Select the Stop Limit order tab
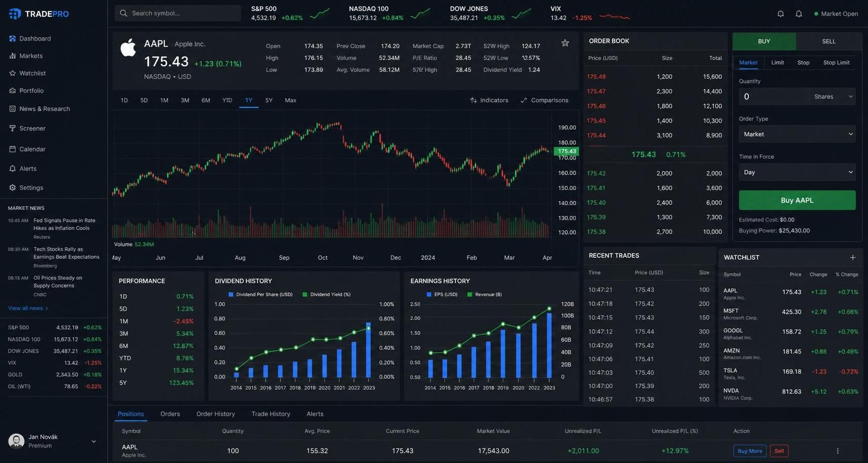868x463 pixels. point(836,63)
